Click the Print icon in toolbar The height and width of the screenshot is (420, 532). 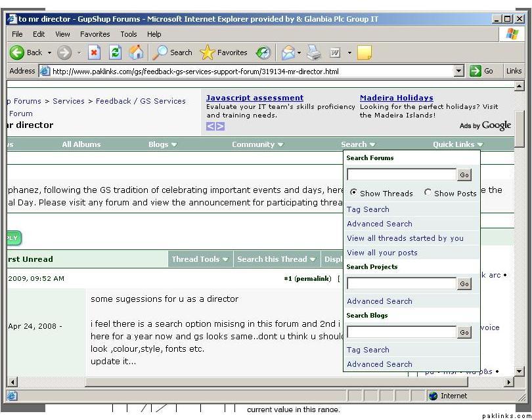(314, 52)
